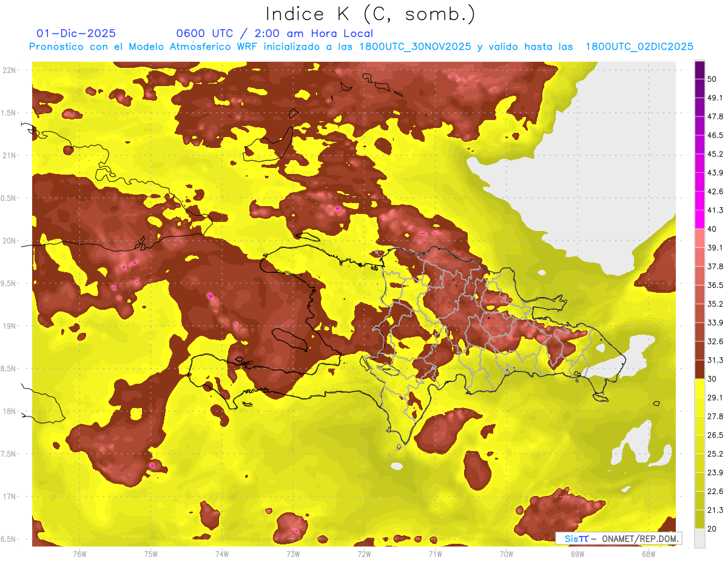Click the longitude label '68W'

[649, 554]
